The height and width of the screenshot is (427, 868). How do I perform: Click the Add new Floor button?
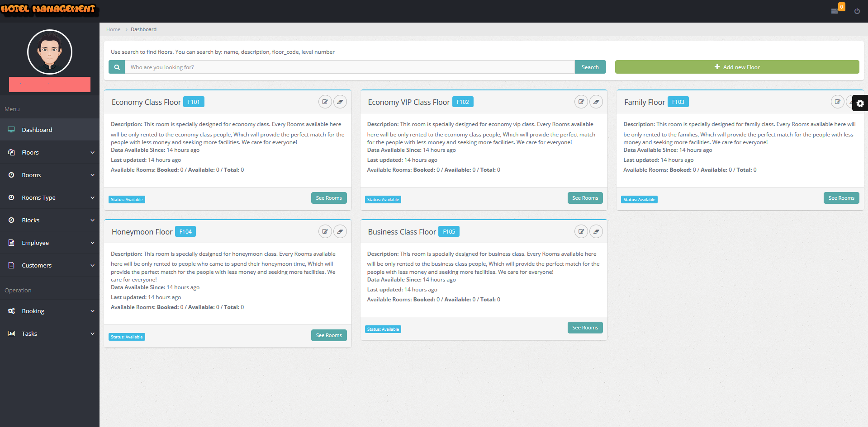point(736,67)
